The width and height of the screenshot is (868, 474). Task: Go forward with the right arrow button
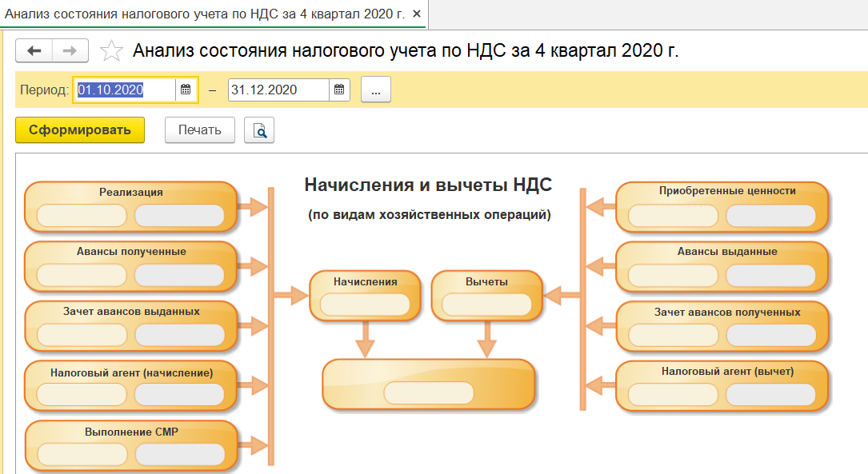coord(70,51)
